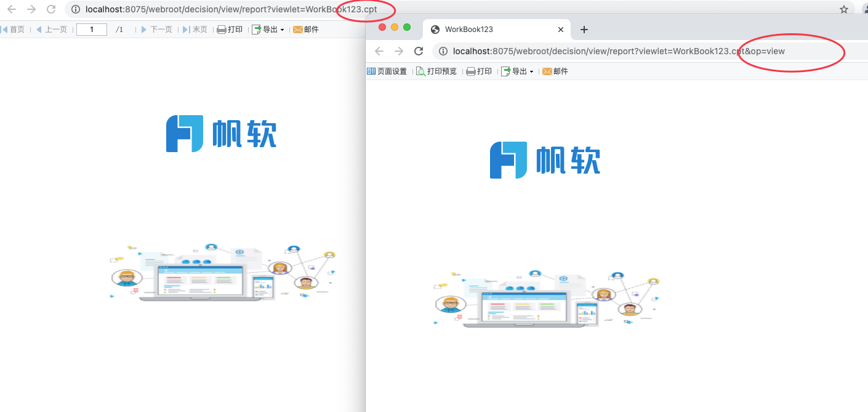Open a new tab with the plus button

click(584, 30)
